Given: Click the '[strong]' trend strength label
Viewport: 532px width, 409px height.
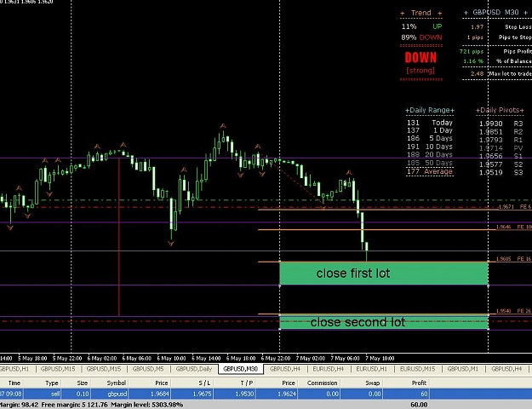Looking at the screenshot, I should pyautogui.click(x=420, y=71).
